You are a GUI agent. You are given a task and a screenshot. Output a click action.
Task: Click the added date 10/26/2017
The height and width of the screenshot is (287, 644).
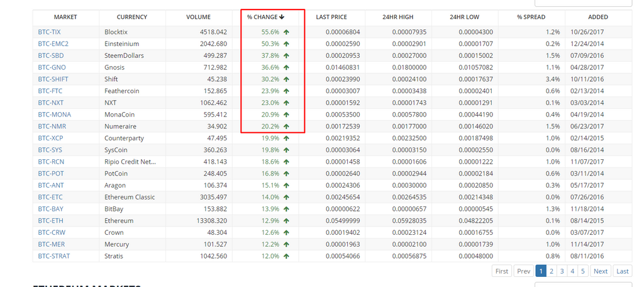[587, 31]
